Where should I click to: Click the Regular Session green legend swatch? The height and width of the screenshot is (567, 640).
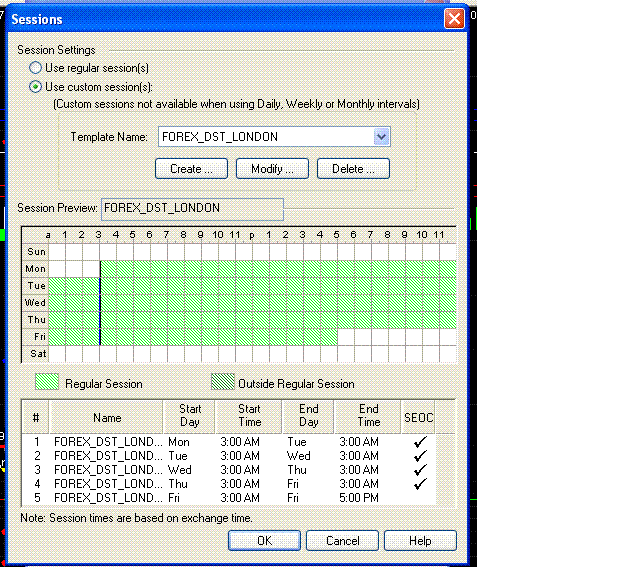[47, 383]
